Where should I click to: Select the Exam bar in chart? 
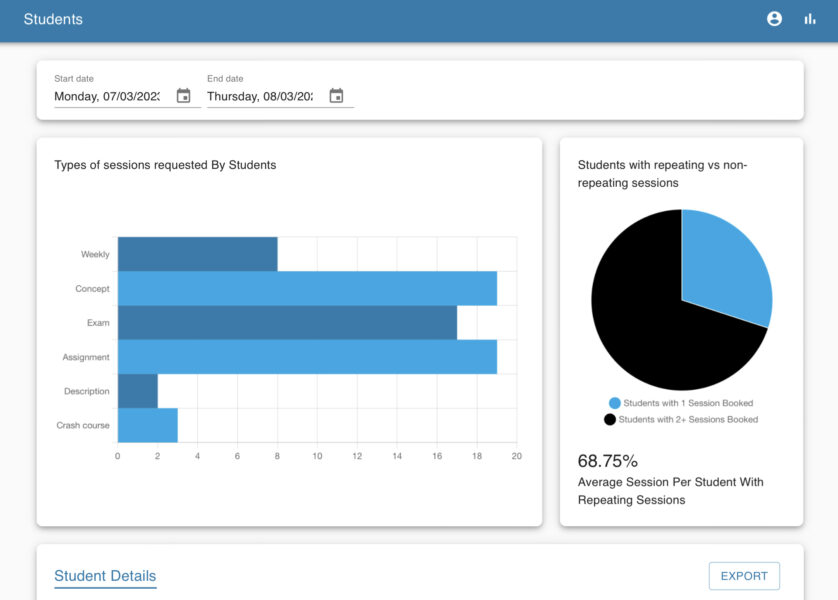point(287,323)
